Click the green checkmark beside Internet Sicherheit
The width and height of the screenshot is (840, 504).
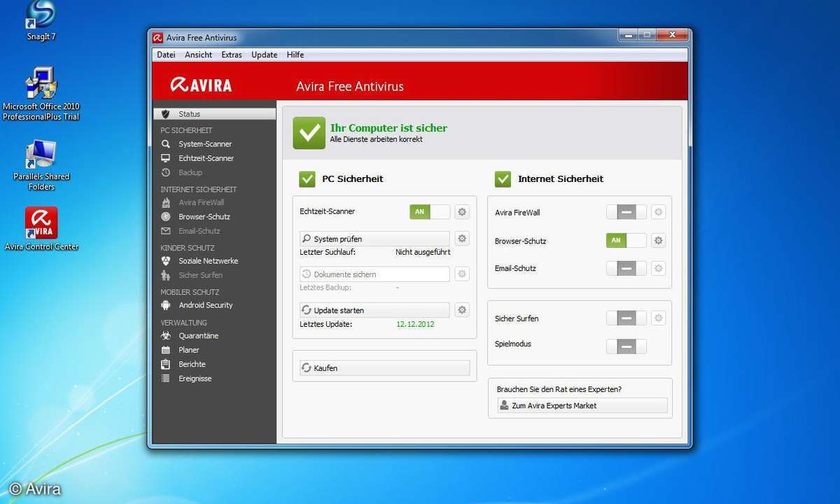(503, 179)
